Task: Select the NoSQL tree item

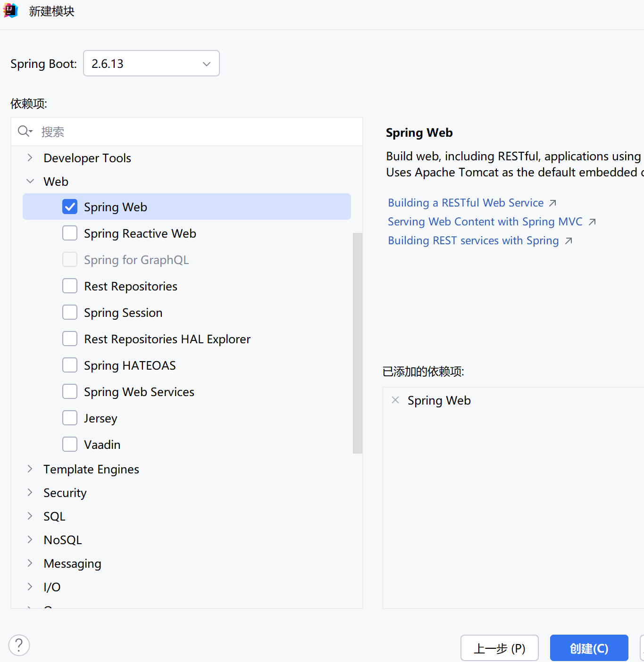Action: (x=63, y=540)
